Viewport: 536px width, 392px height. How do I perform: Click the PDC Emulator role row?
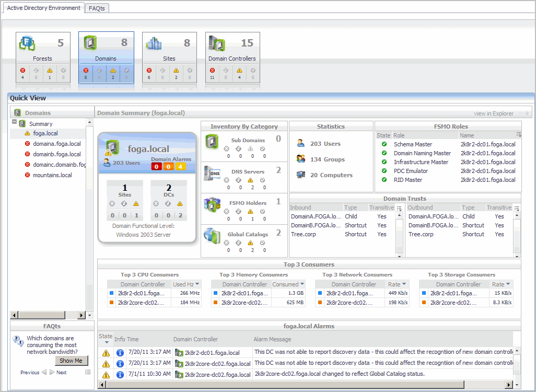448,171
